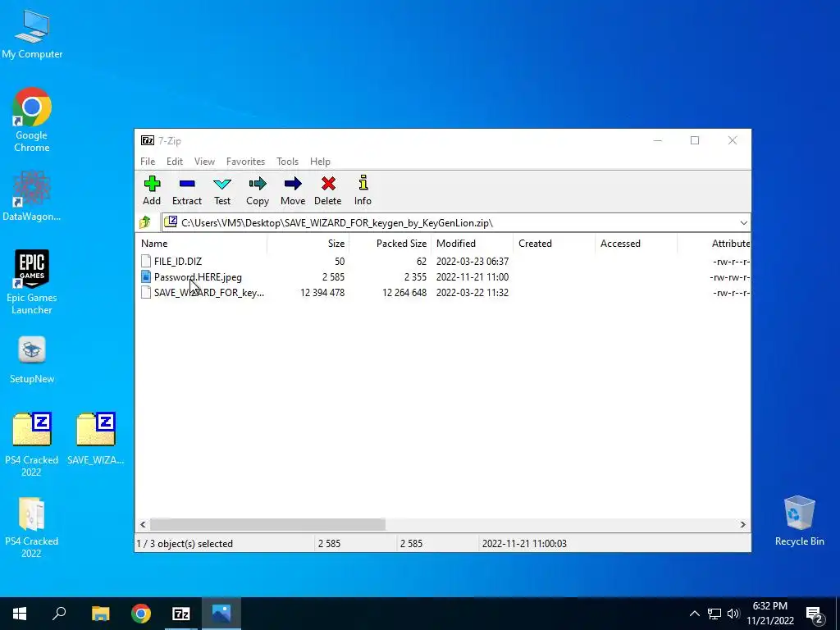Sort by Accessed column header
Viewport: 840px width, 630px height.
[636, 243]
